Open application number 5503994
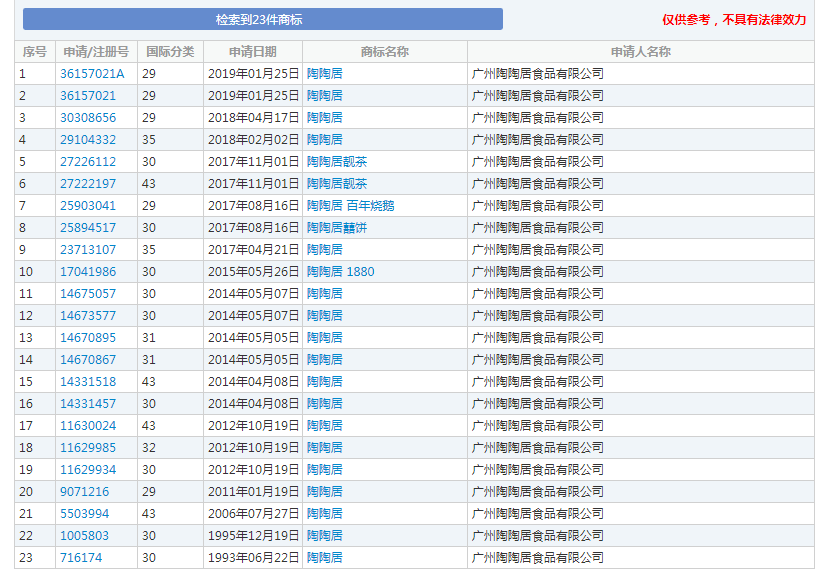This screenshot has height=580, width=831. click(x=84, y=514)
